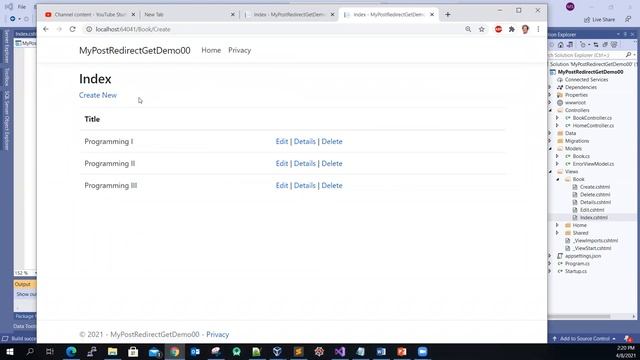Open Windows taskbar search

point(30,351)
